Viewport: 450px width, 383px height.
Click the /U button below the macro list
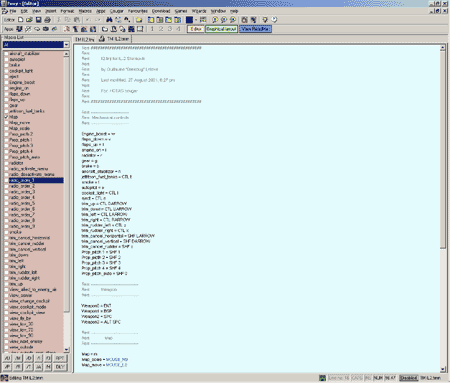(x=7, y=358)
